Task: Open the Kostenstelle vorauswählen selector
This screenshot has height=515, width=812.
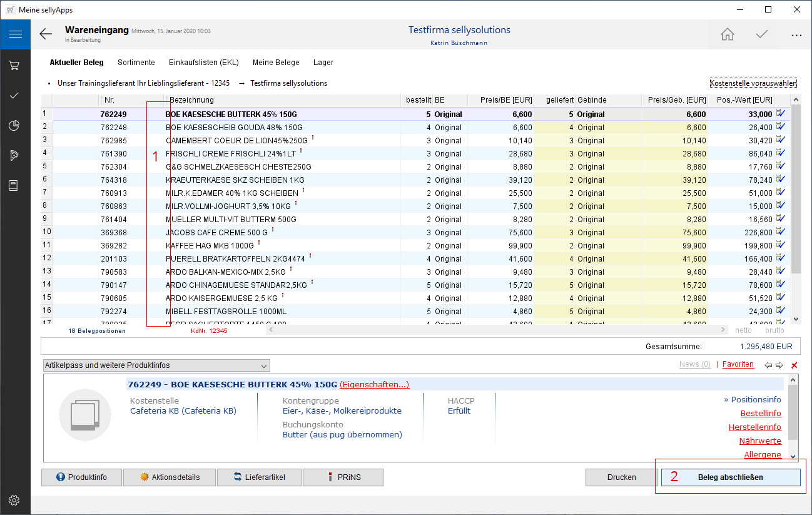Action: [753, 83]
